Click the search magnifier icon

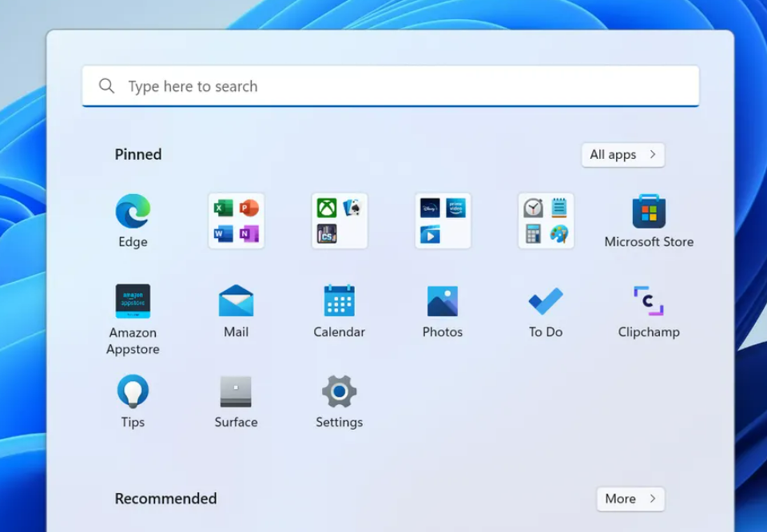[106, 85]
